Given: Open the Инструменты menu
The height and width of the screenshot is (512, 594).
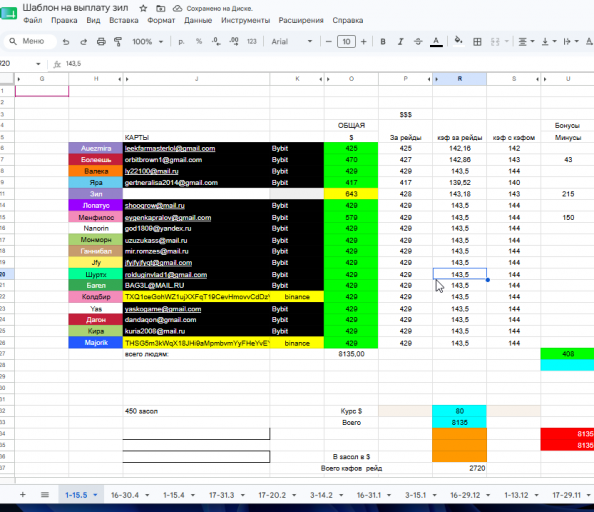Looking at the screenshot, I should tap(245, 20).
